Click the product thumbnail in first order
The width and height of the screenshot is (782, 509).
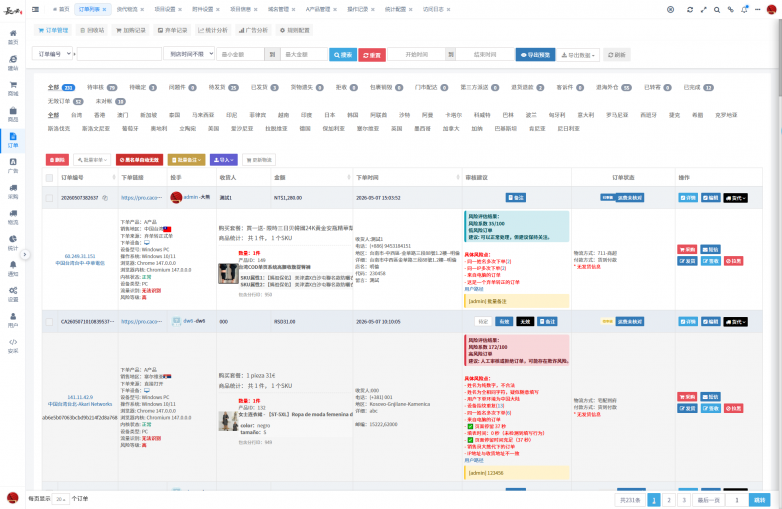[x=228, y=274]
